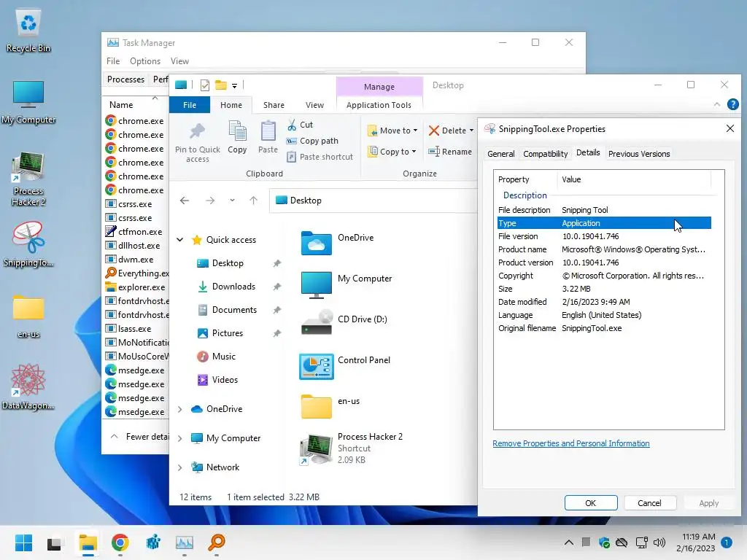Open recent locations dropdown arrow
The width and height of the screenshot is (747, 560).
click(x=232, y=201)
